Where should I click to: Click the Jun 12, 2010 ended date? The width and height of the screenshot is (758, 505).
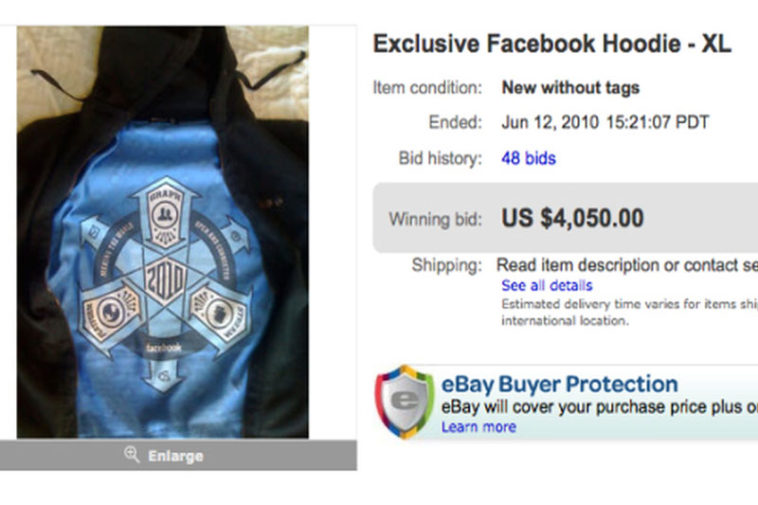coord(605,122)
